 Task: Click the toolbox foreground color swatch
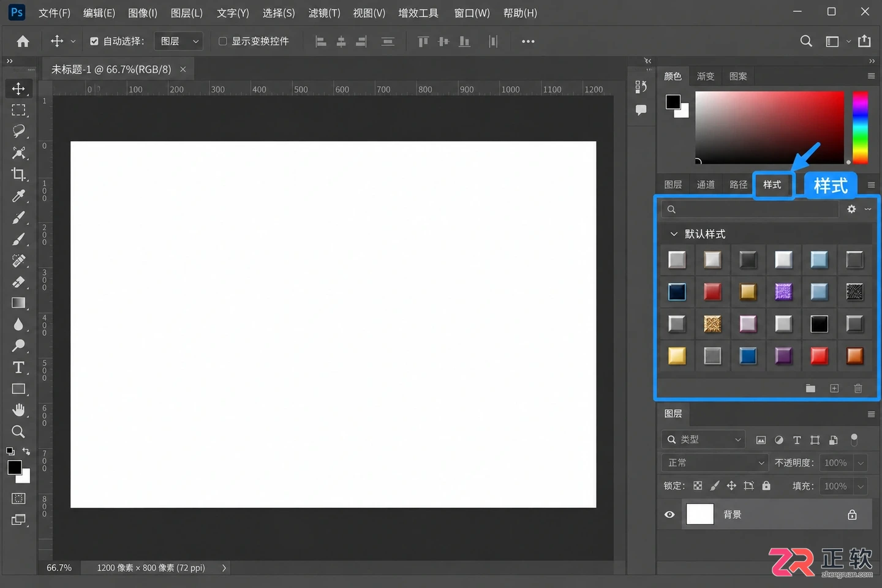15,467
